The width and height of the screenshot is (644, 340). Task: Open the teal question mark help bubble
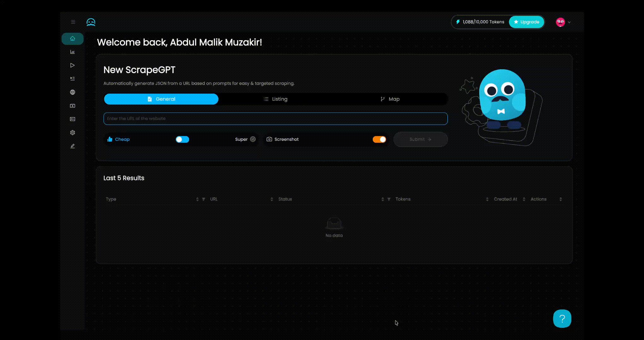point(562,319)
